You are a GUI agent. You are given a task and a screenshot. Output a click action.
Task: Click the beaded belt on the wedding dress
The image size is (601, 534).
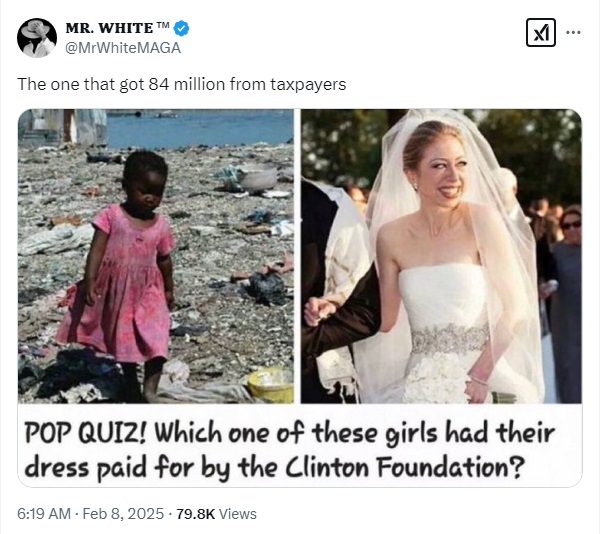click(x=450, y=338)
